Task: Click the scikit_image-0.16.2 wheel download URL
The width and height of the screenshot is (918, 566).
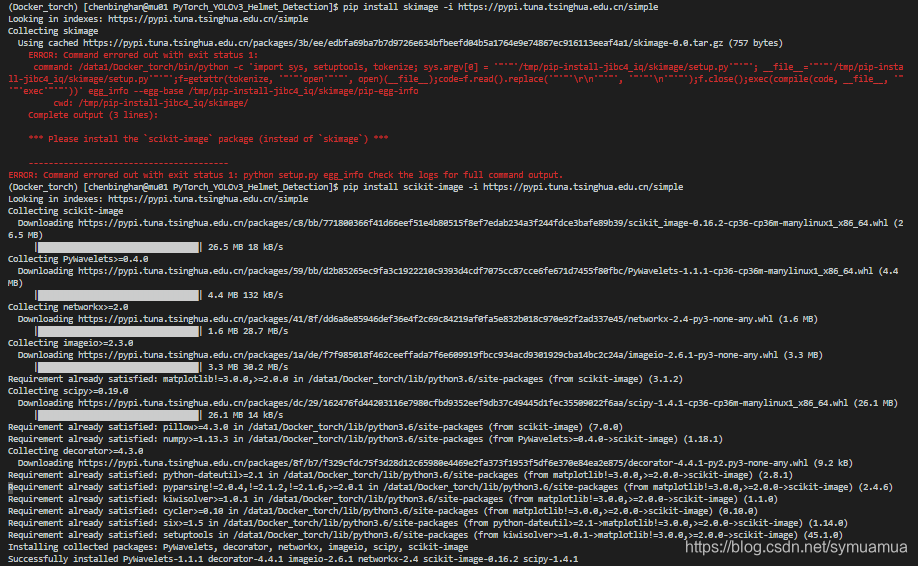Action: point(455,229)
